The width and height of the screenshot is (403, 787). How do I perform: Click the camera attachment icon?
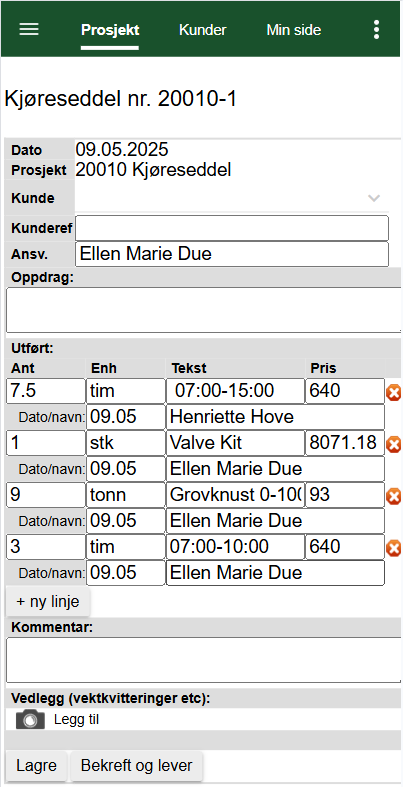coord(30,720)
